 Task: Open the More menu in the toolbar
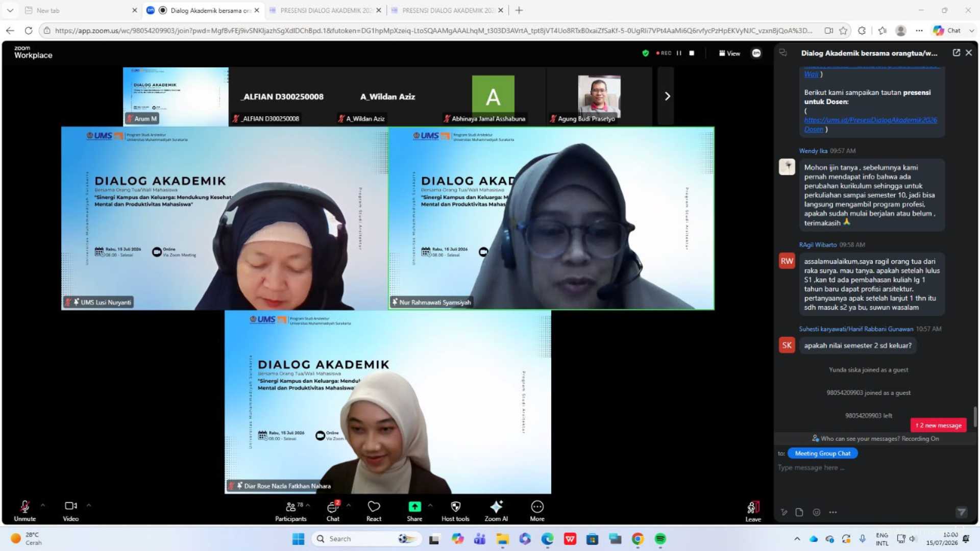[537, 510]
